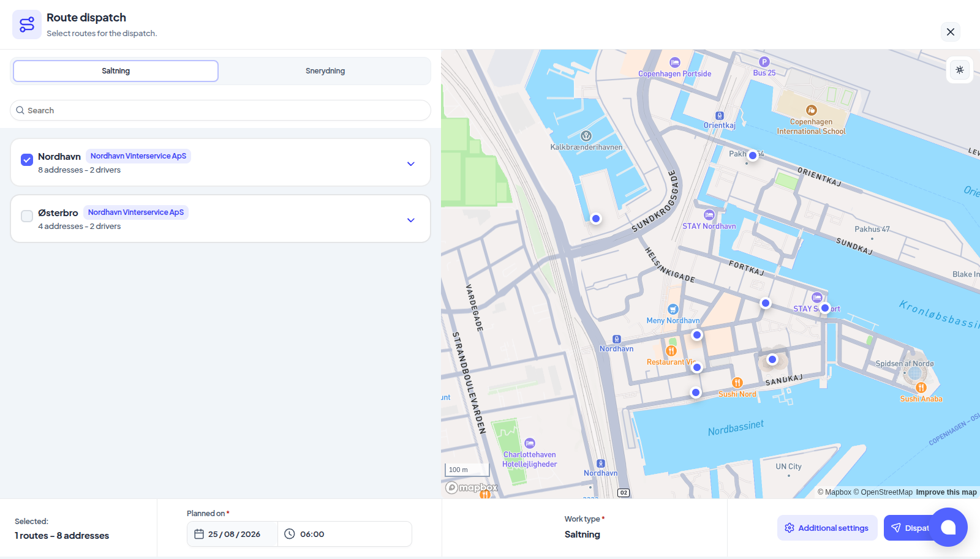Focus the route Search field
The width and height of the screenshot is (980, 559).
221,110
